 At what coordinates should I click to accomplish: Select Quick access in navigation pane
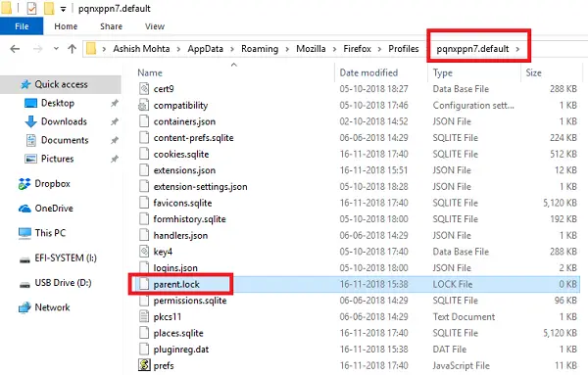tap(61, 84)
